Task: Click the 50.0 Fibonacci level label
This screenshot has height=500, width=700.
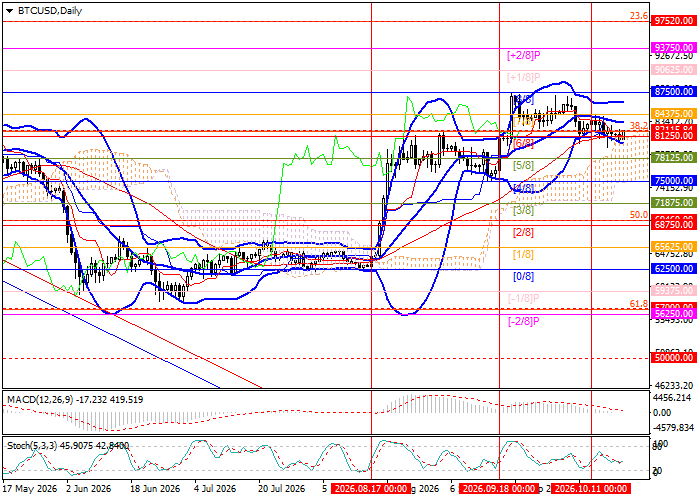Action: pos(639,215)
